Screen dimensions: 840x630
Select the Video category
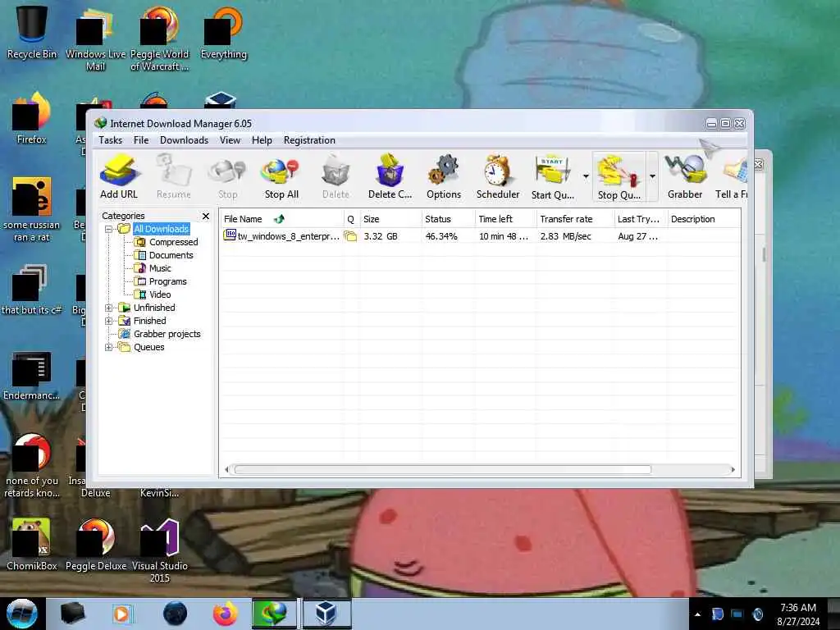(x=160, y=294)
